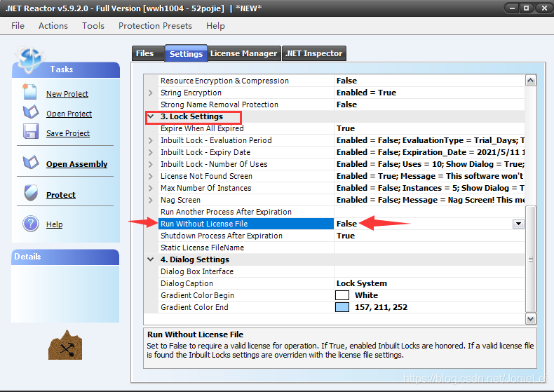The width and height of the screenshot is (554, 392).
Task: Expand Max Number Of Instances
Action: [x=151, y=188]
